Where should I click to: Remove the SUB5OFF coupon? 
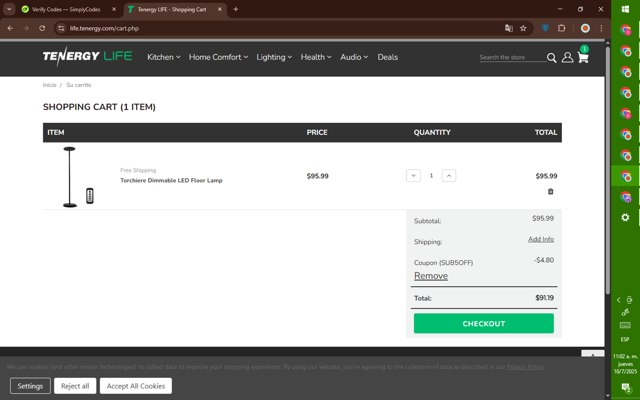click(431, 276)
